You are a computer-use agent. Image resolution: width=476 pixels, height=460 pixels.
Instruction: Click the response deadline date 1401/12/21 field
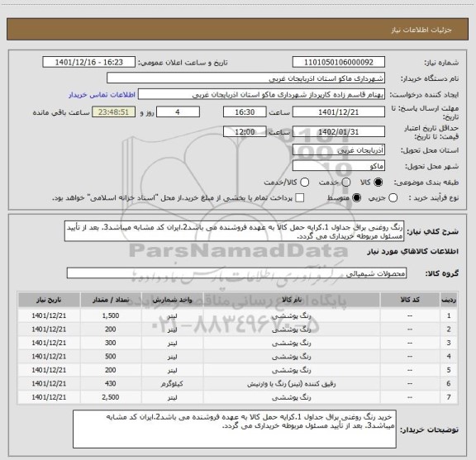point(339,112)
